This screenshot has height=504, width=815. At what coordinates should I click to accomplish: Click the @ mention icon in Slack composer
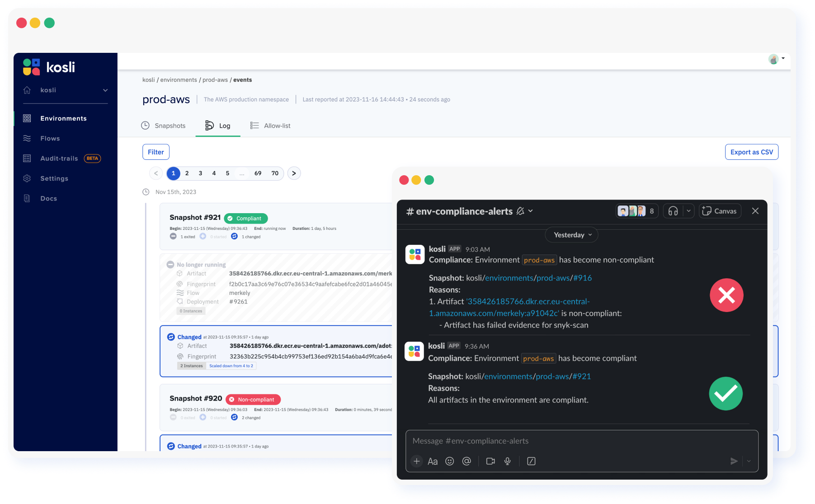[x=466, y=461]
